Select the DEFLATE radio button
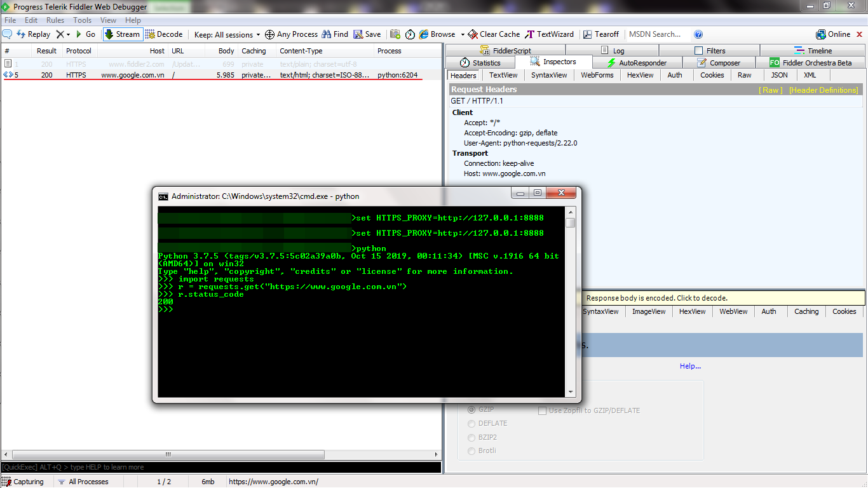Viewport: 868px width, 488px height. tap(471, 424)
